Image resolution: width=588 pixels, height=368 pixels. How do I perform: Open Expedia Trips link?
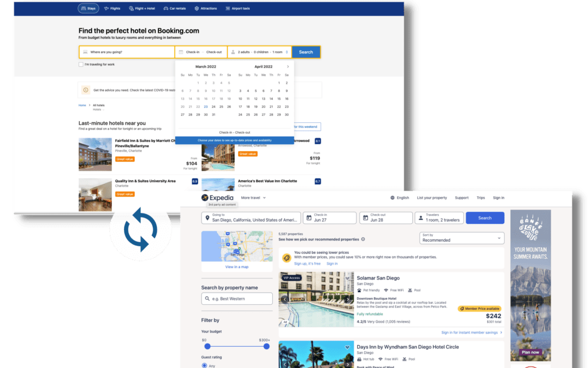(x=481, y=197)
